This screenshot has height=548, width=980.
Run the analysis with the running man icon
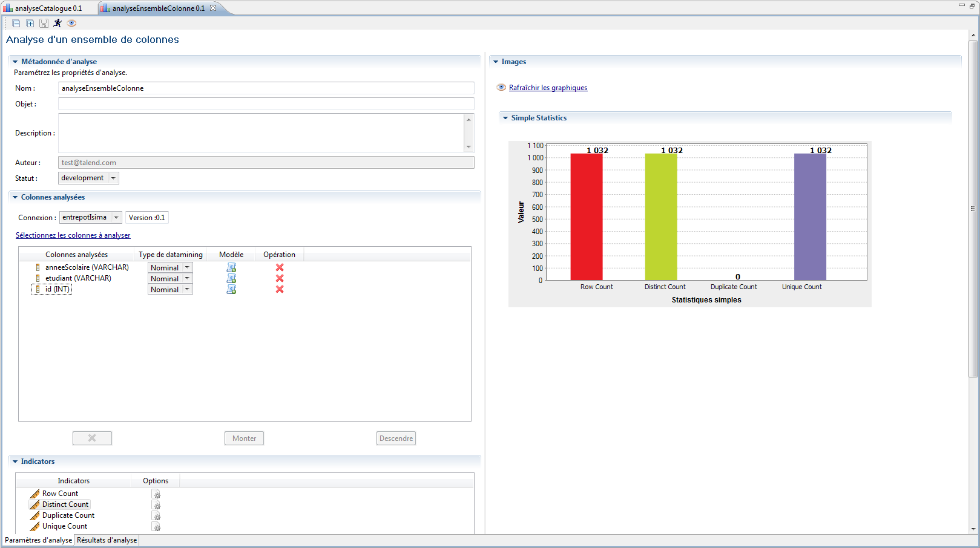click(x=58, y=23)
